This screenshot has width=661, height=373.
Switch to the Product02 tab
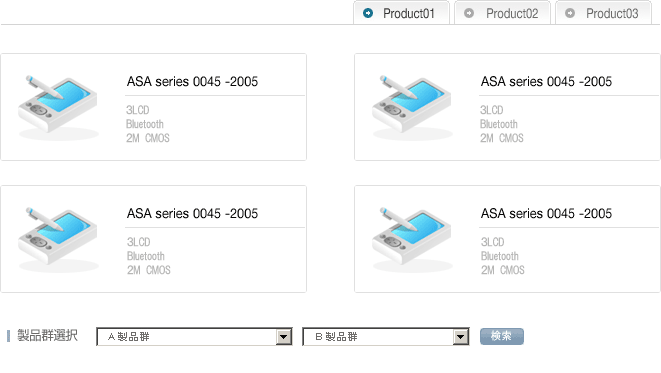pos(502,13)
